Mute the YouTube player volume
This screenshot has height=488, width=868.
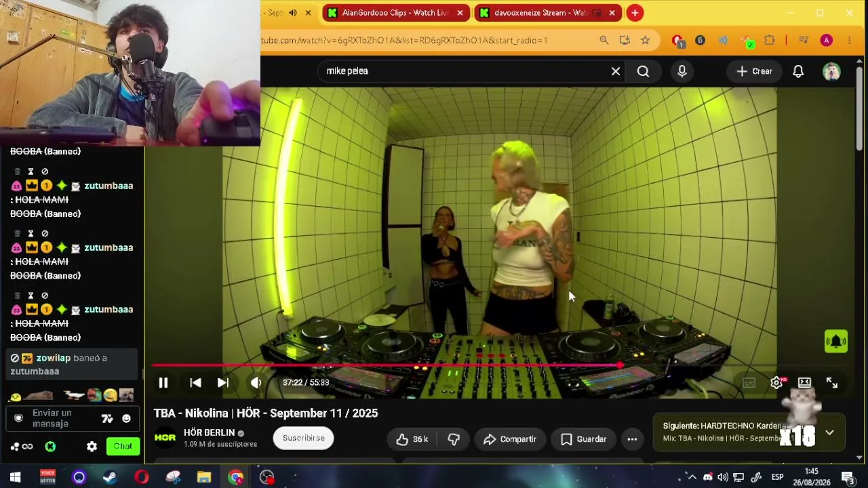(256, 383)
